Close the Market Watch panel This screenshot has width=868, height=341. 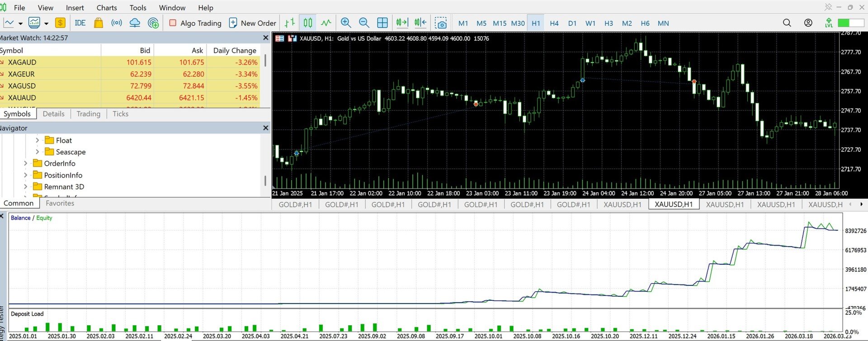266,38
